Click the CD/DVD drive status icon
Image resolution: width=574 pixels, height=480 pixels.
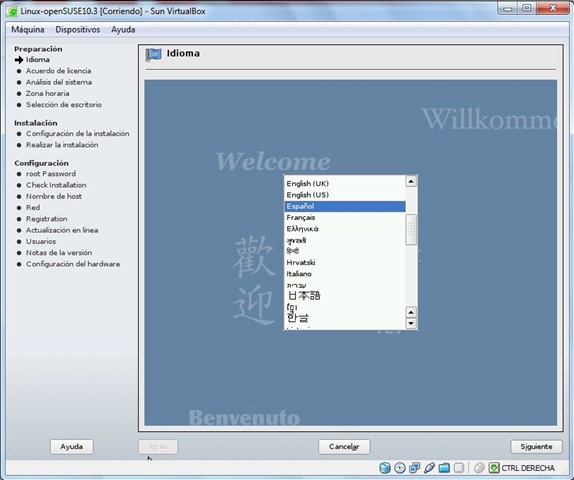399,468
